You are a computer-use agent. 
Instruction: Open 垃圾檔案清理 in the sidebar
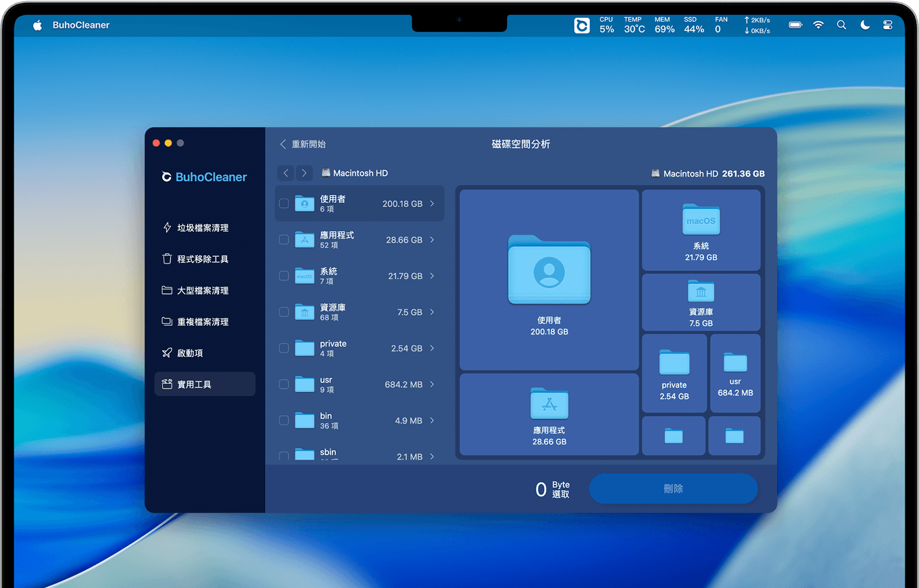(203, 228)
